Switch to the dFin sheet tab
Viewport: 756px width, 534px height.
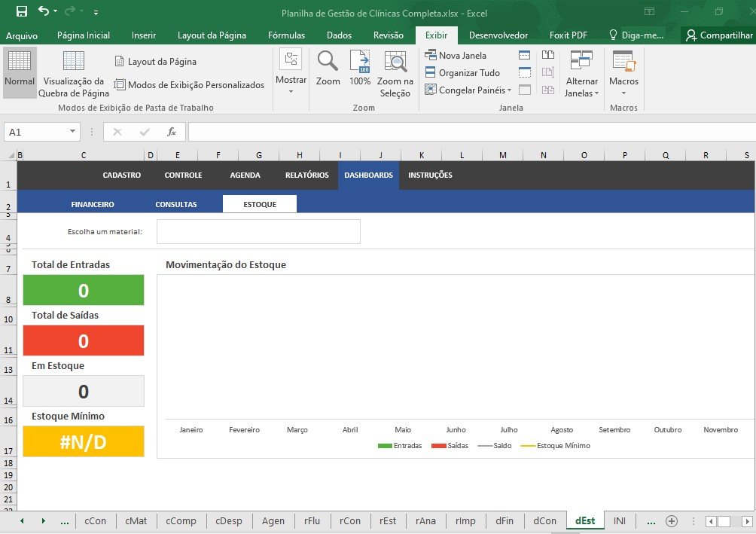(504, 520)
